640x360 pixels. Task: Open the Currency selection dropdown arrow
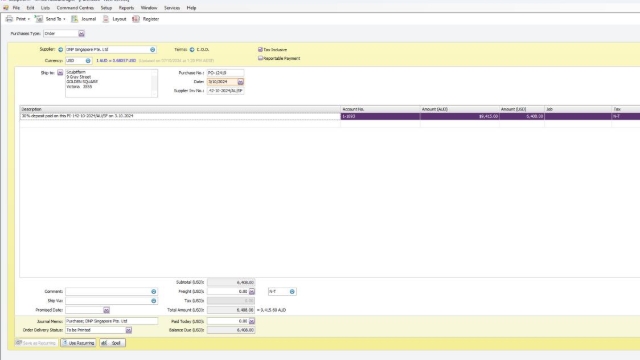click(88, 60)
